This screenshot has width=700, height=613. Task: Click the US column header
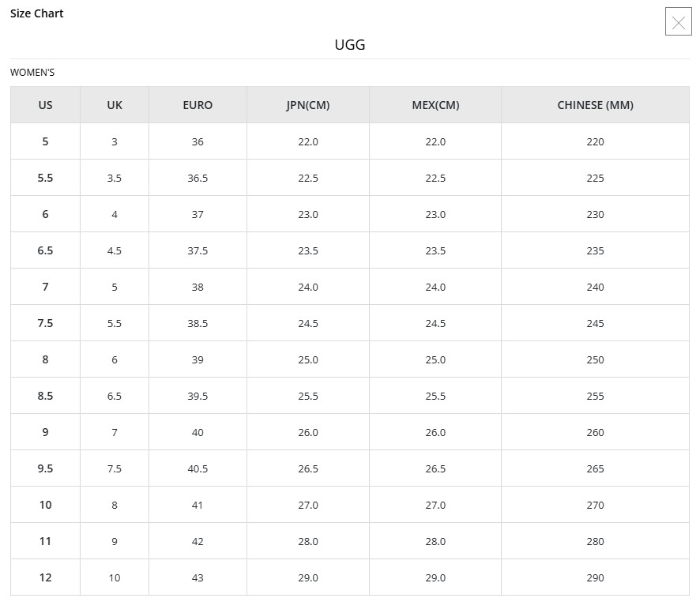pos(45,105)
